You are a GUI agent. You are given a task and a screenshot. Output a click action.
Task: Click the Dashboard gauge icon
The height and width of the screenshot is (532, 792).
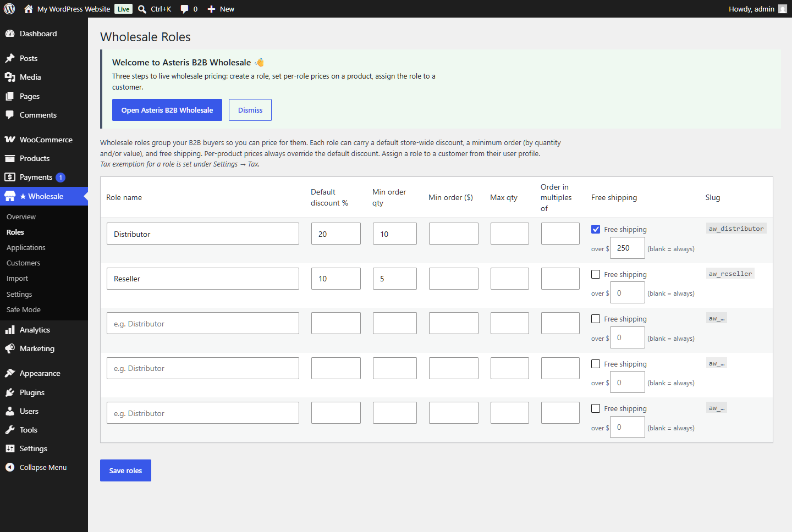click(10, 34)
